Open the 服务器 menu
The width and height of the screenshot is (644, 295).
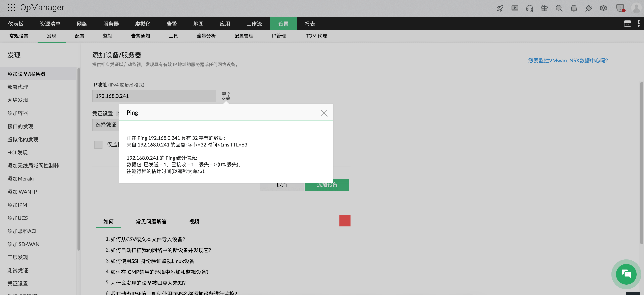coord(111,24)
